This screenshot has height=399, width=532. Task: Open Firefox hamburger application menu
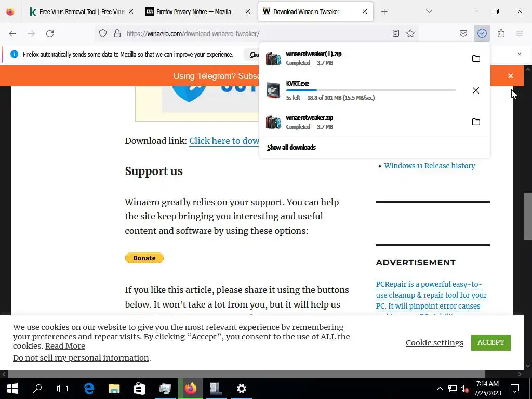(x=520, y=33)
